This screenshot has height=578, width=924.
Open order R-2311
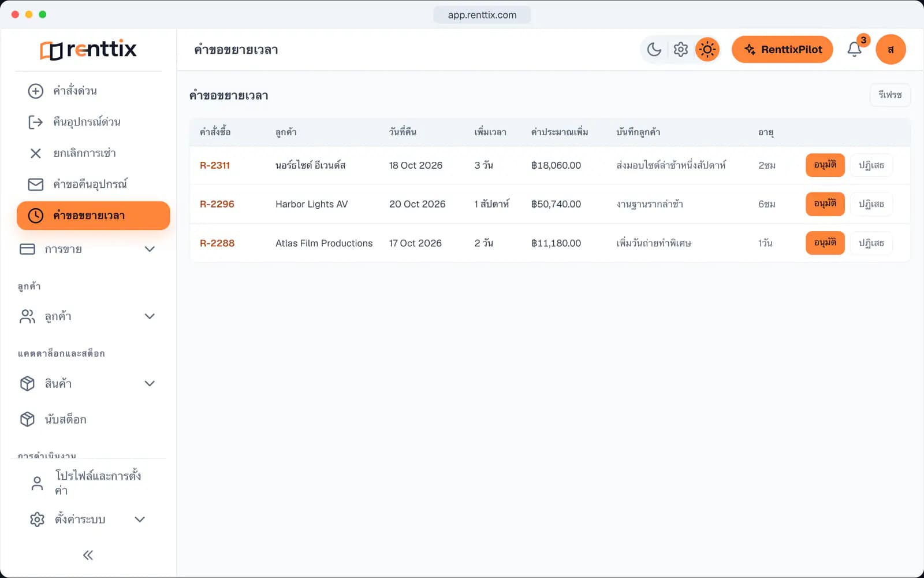(x=215, y=165)
